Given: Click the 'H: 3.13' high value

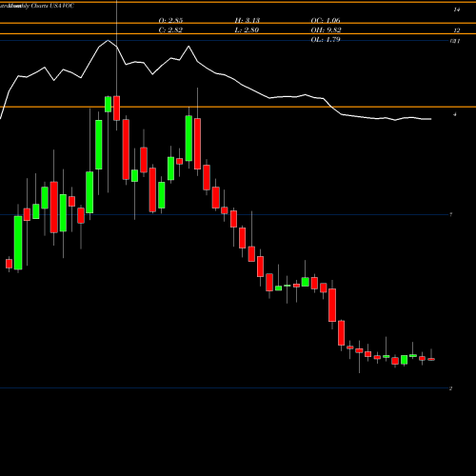Looking at the screenshot, I should [x=248, y=20].
